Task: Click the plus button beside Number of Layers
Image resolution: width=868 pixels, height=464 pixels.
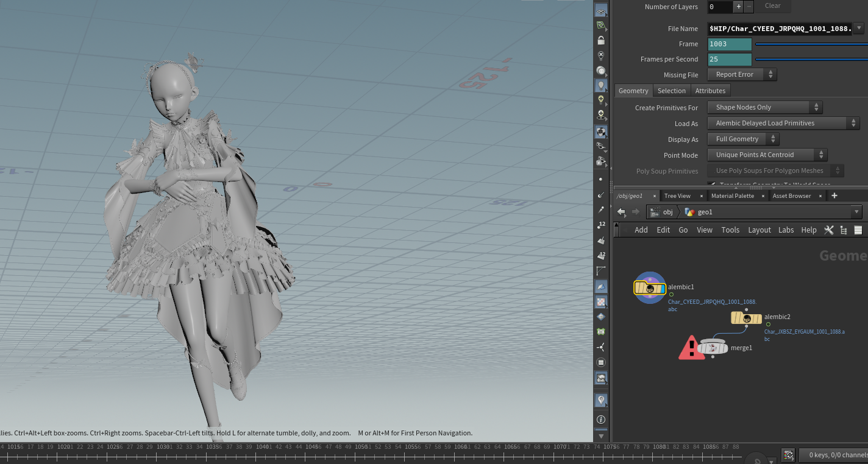Action: pyautogui.click(x=738, y=7)
